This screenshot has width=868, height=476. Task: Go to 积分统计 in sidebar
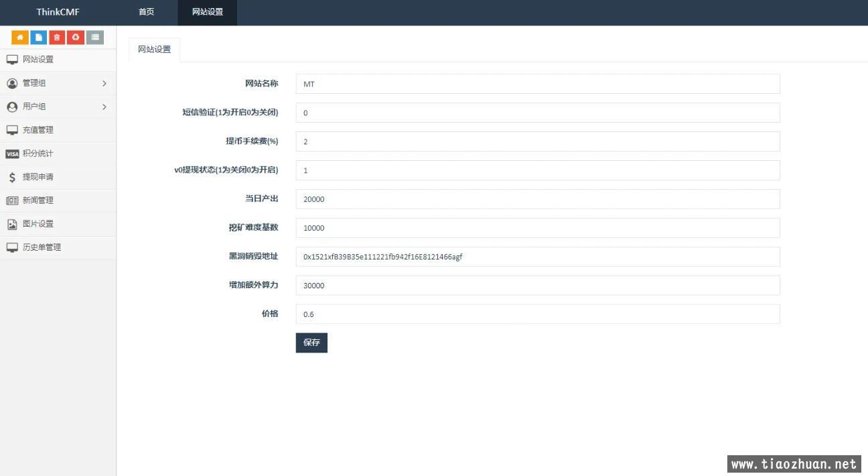click(58, 154)
